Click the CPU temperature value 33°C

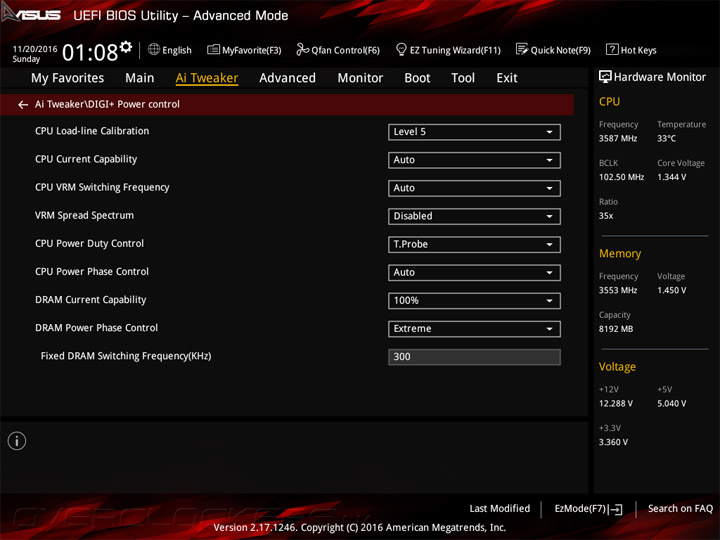point(666,138)
